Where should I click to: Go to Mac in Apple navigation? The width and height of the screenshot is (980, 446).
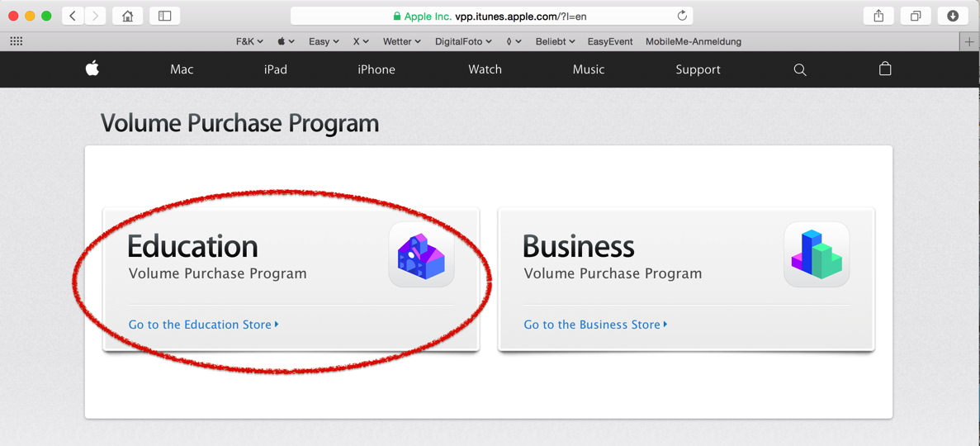click(x=182, y=69)
